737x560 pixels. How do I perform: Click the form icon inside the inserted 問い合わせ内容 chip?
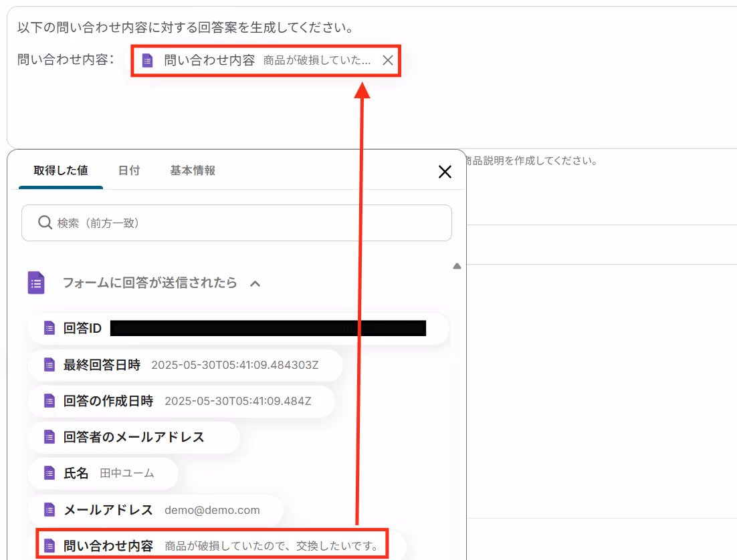148,60
